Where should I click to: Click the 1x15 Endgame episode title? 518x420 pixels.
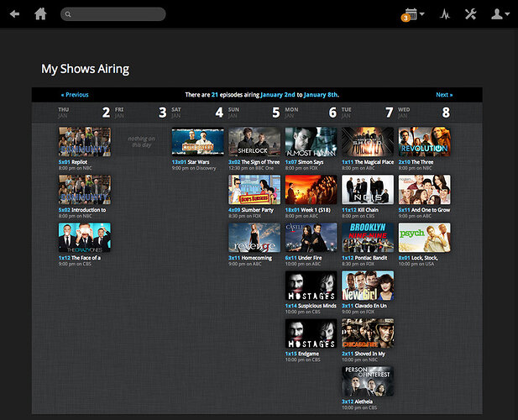tap(302, 354)
